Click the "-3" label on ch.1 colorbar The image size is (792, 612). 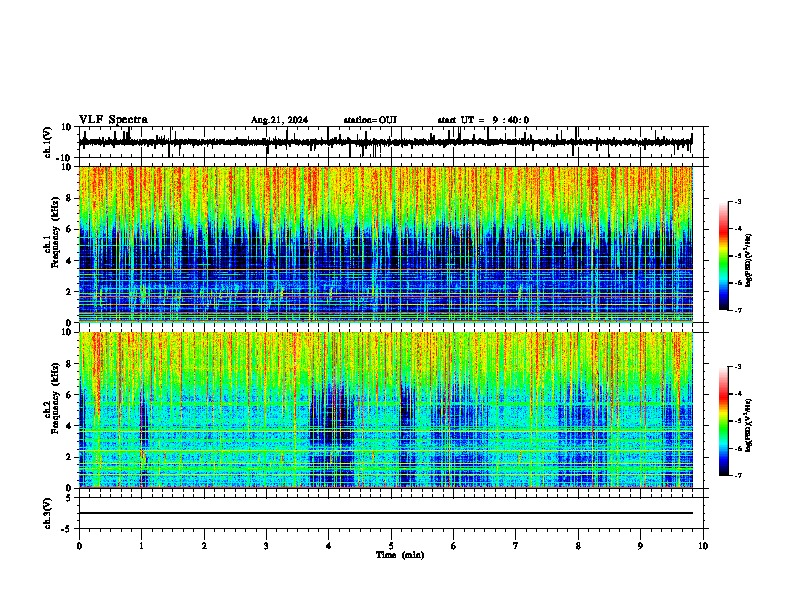pyautogui.click(x=737, y=201)
